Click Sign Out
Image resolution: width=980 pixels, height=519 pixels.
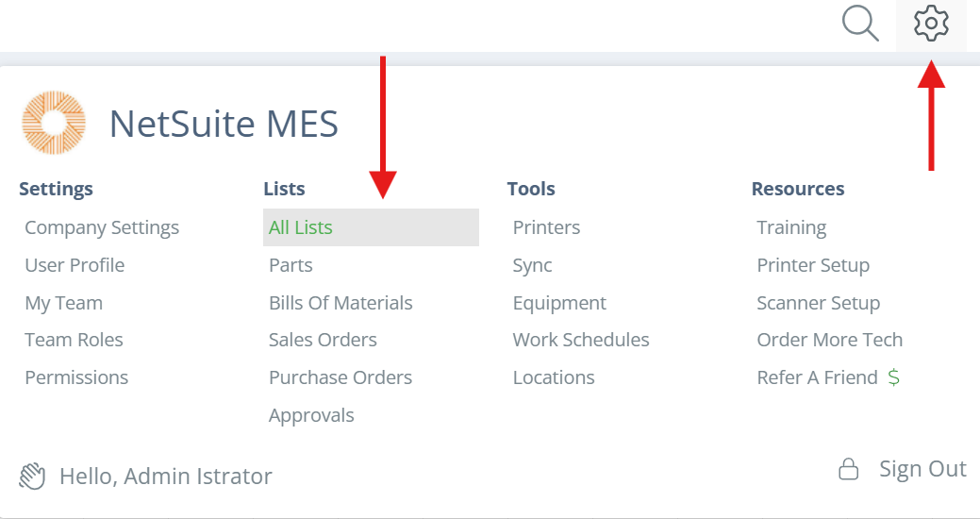click(922, 468)
